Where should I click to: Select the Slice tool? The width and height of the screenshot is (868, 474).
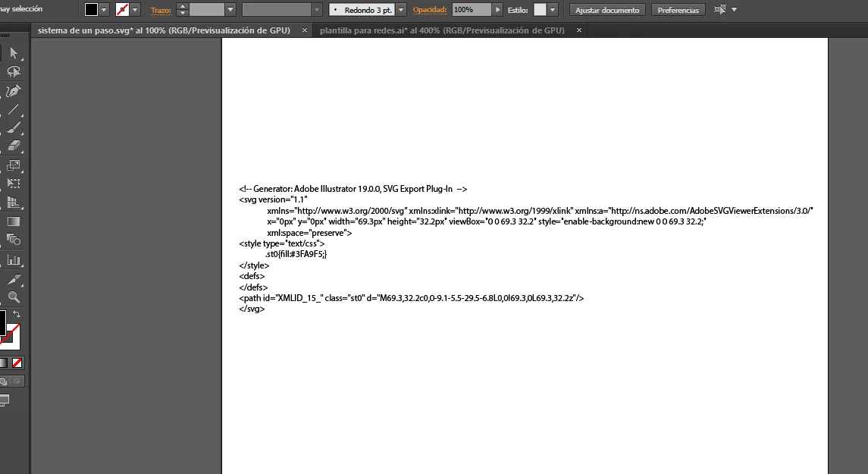click(14, 278)
